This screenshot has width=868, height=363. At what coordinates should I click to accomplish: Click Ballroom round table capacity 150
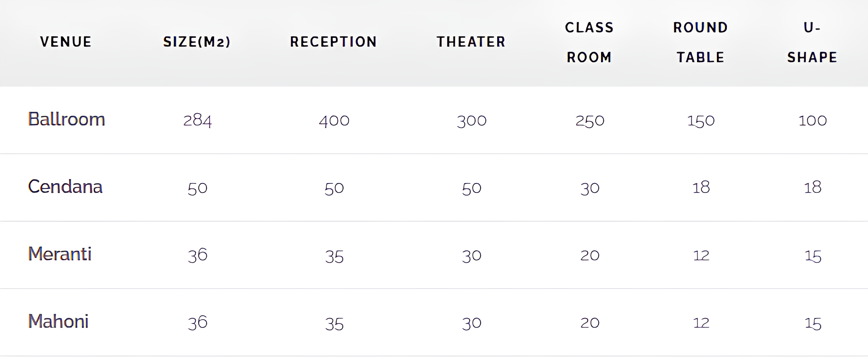tap(701, 121)
